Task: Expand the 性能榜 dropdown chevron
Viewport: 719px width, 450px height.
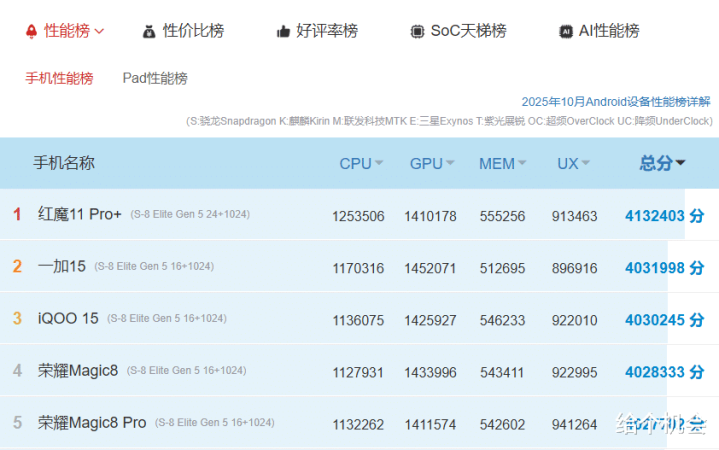Action: (99, 32)
